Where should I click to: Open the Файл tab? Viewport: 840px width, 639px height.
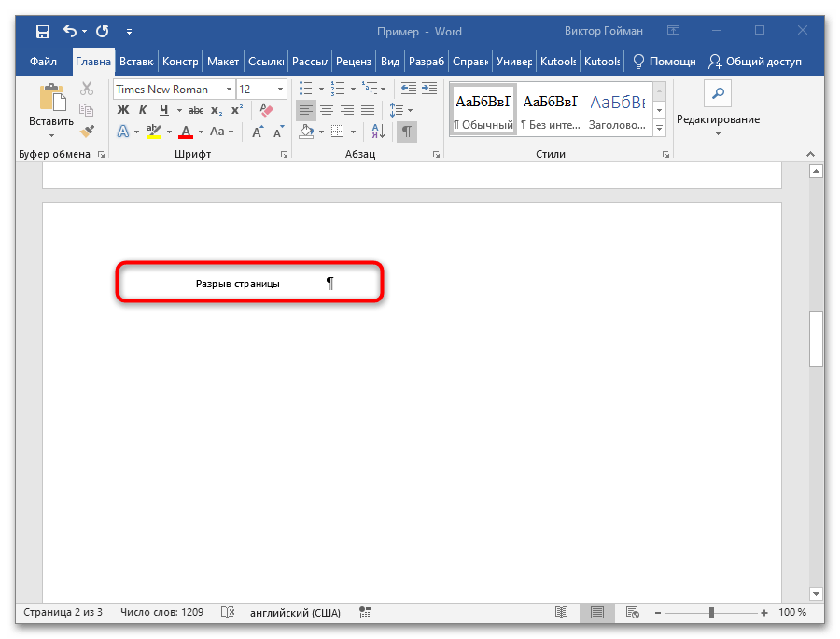[x=43, y=62]
